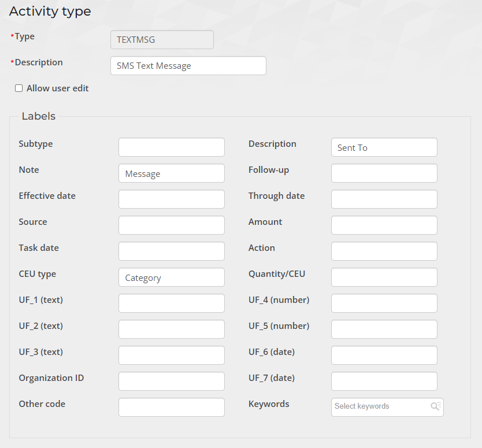482x448 pixels.
Task: Click the Subtype label input field
Action: (x=171, y=147)
